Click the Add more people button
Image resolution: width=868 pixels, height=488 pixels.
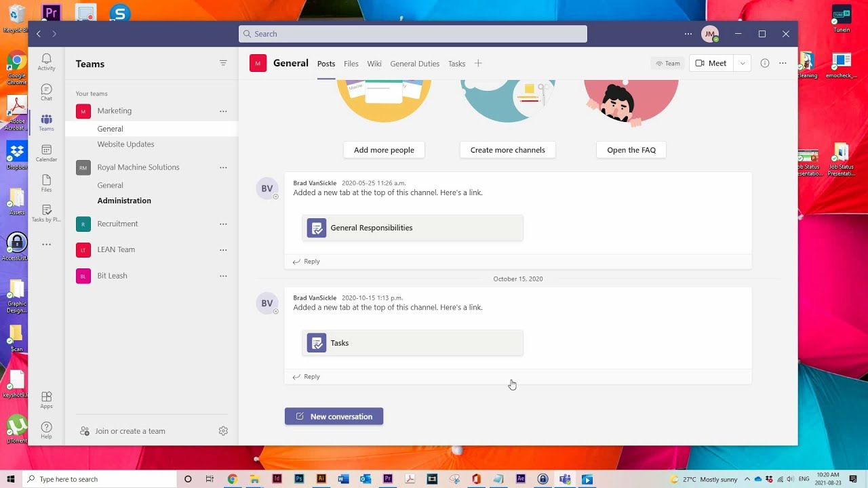tap(384, 150)
